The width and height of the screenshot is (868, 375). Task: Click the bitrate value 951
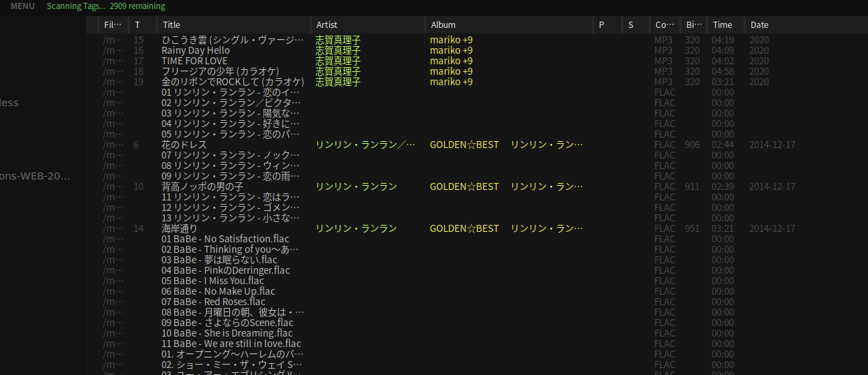pyautogui.click(x=693, y=228)
